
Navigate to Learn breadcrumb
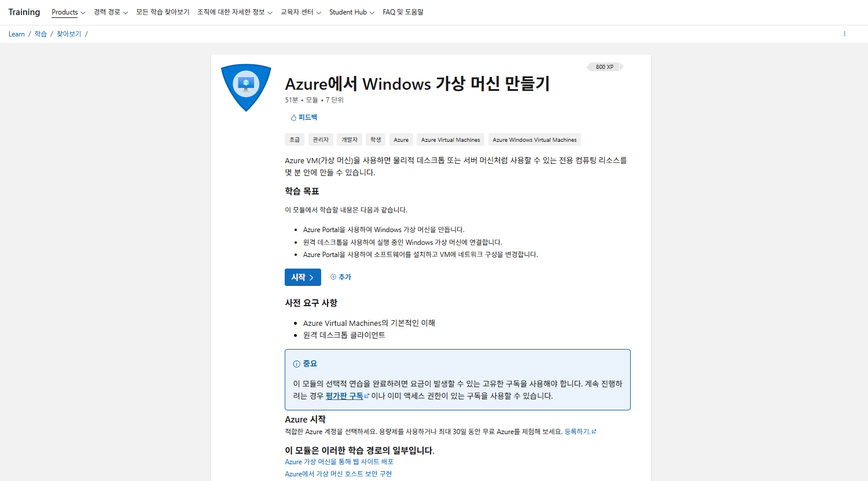[x=17, y=34]
